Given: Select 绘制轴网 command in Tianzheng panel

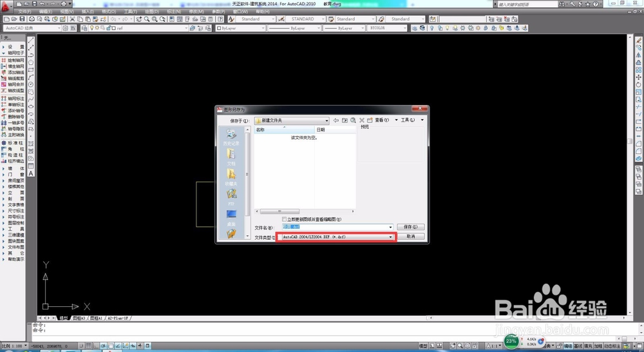Looking at the screenshot, I should click(x=13, y=60).
